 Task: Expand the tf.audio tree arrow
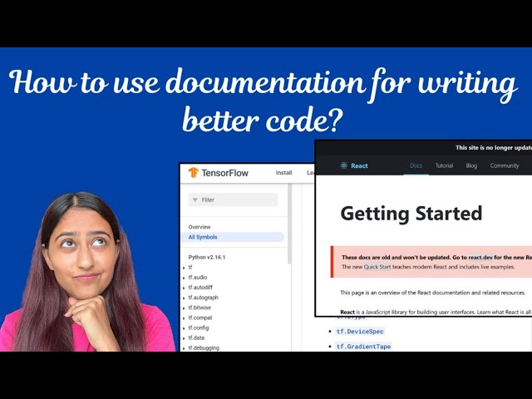click(x=185, y=278)
